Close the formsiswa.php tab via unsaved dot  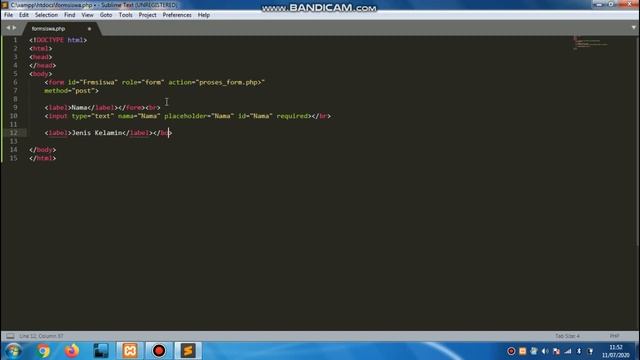(89, 29)
